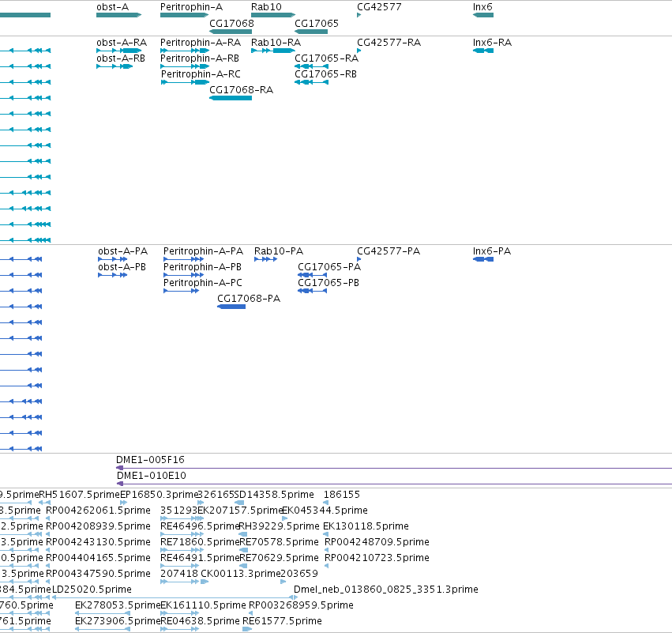The image size is (672, 633).
Task: Click transcript label Peritrophin-A-RB
Action: (200, 58)
